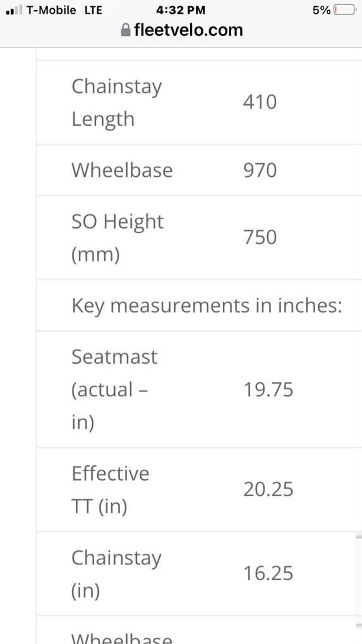The height and width of the screenshot is (644, 362).
Task: Select the 20.25 effective top tube value
Action: coord(268,489)
